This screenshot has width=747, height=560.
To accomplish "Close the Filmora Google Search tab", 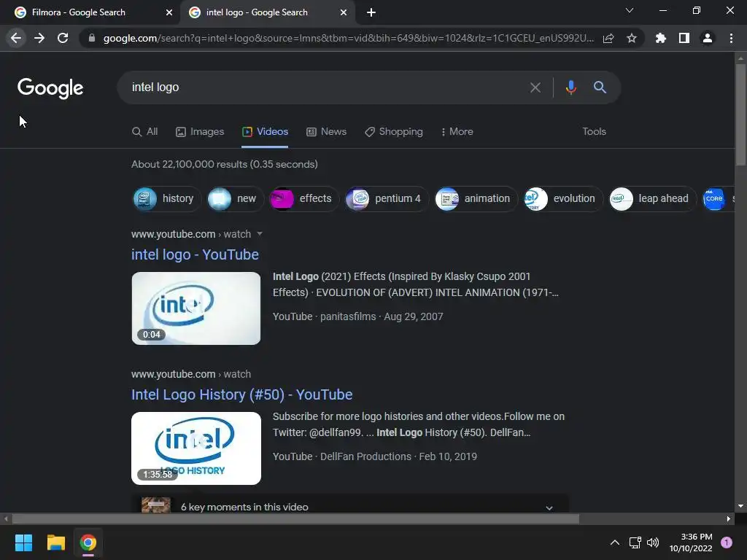I will coord(169,12).
